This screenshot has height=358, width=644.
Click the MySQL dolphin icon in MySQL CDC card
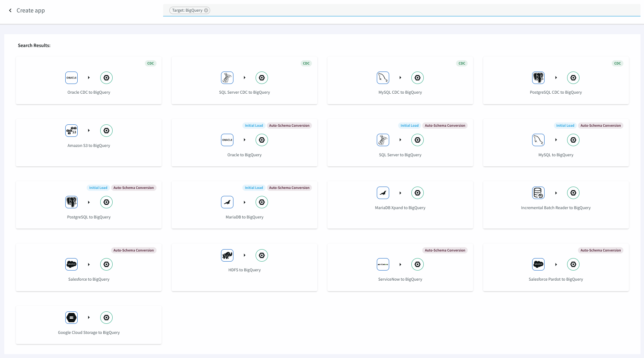click(383, 78)
